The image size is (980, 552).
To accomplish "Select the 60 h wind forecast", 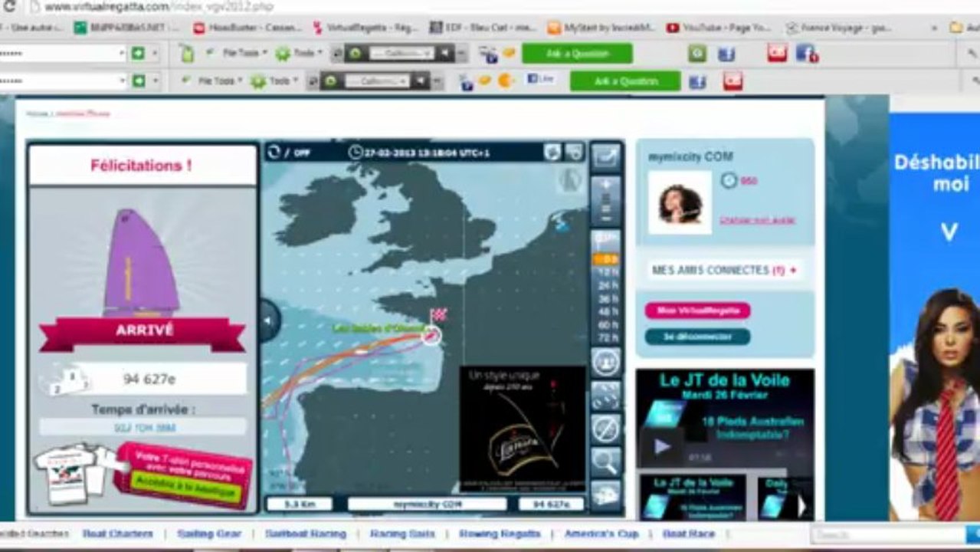I will point(607,324).
